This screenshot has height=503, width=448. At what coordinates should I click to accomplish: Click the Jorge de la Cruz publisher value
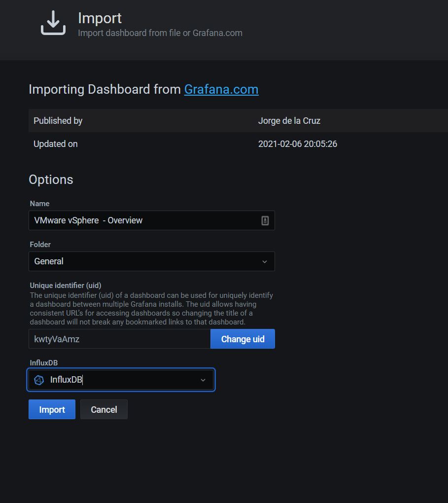[289, 121]
